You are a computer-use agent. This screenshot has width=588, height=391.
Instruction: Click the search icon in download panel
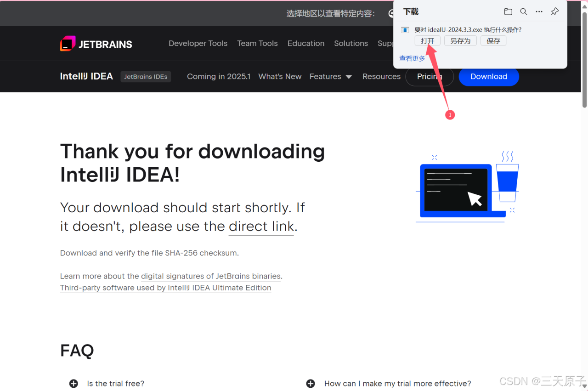click(x=524, y=11)
